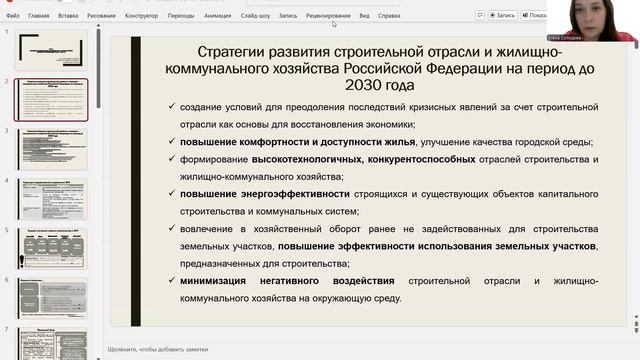640x360 pixels.
Task: Click the presenter name label on webcam
Action: tap(565, 38)
